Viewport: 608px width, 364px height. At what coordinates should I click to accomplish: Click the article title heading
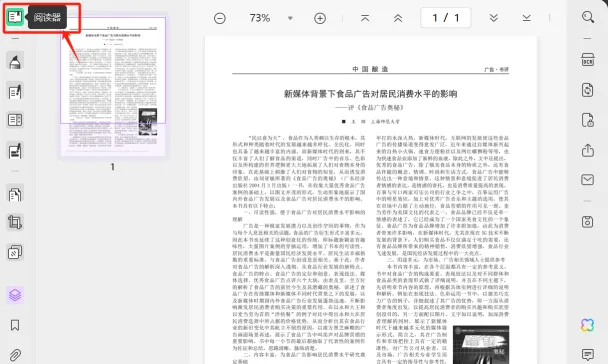(370, 94)
